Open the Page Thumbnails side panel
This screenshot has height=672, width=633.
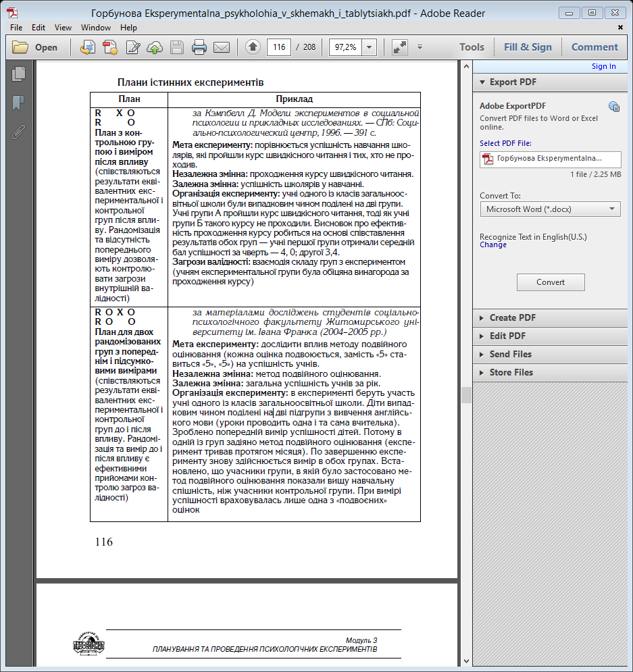[x=18, y=74]
